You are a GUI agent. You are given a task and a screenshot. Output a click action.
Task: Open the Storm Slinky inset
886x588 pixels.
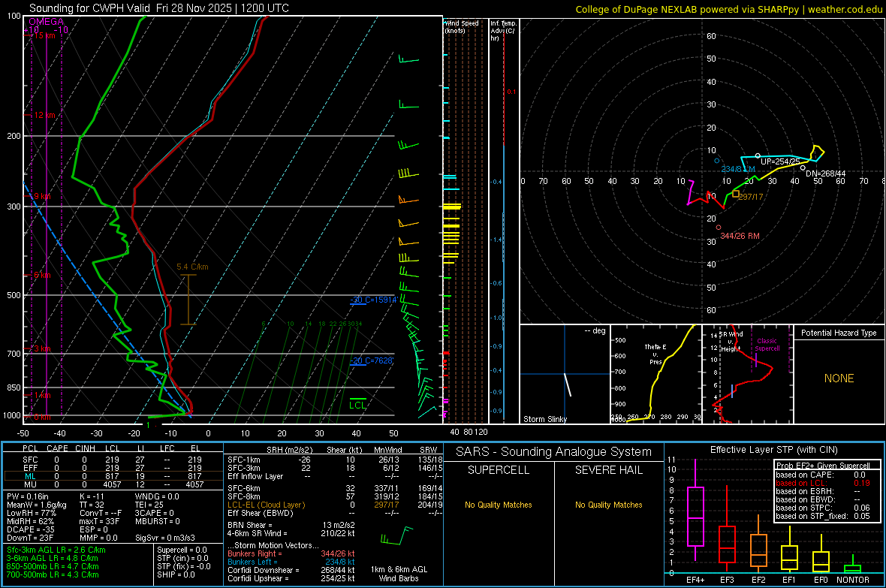point(565,374)
